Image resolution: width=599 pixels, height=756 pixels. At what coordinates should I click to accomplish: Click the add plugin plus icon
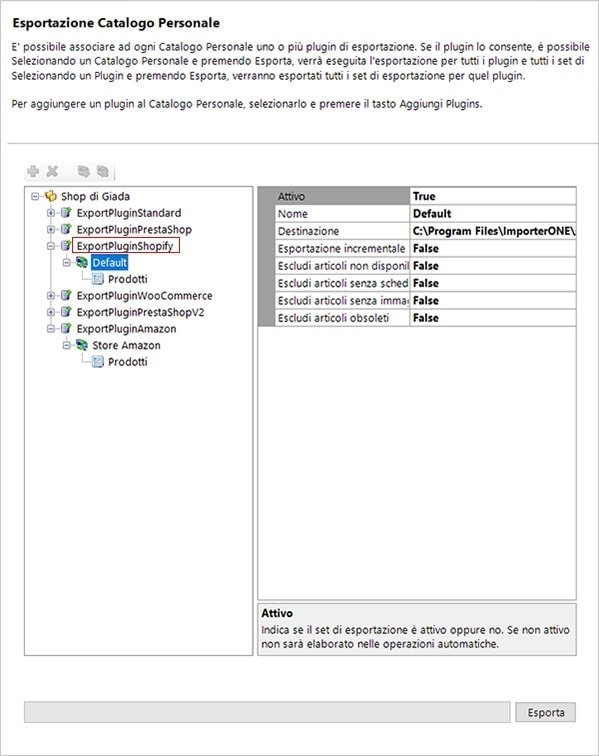(33, 171)
